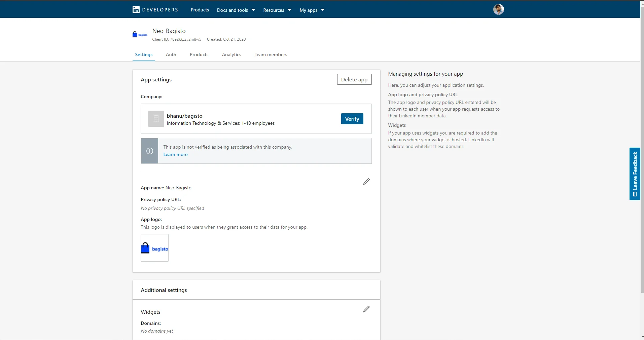644x340 pixels.
Task: Open the My apps dropdown
Action: click(x=312, y=10)
